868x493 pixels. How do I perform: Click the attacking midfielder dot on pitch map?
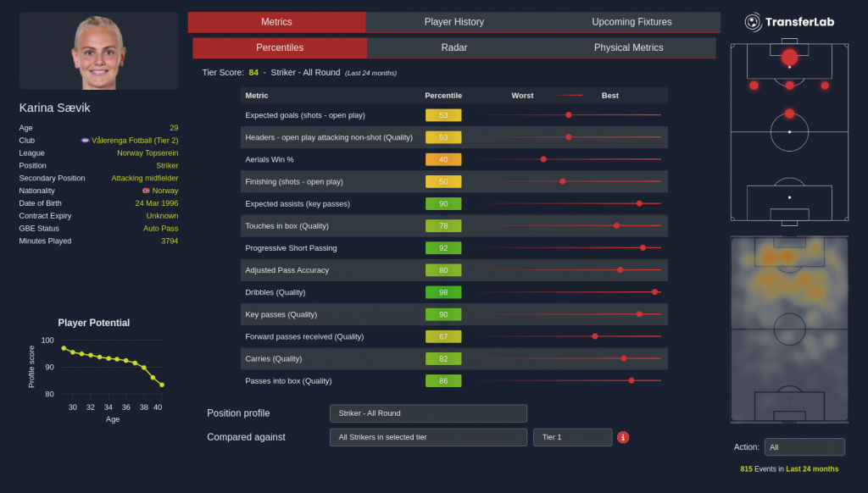(x=789, y=114)
